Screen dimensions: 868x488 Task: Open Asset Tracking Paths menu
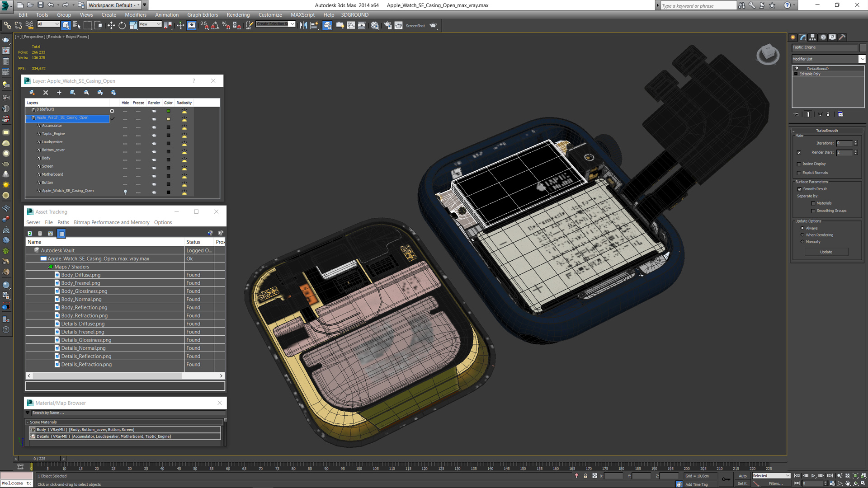coord(63,222)
